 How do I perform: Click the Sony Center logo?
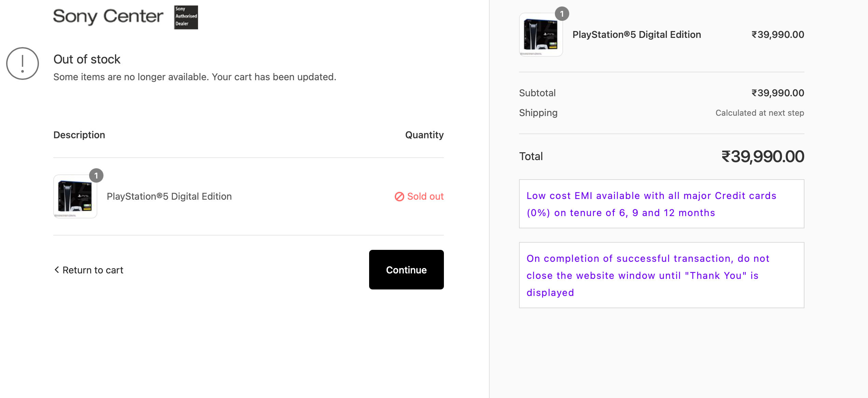[x=108, y=17]
